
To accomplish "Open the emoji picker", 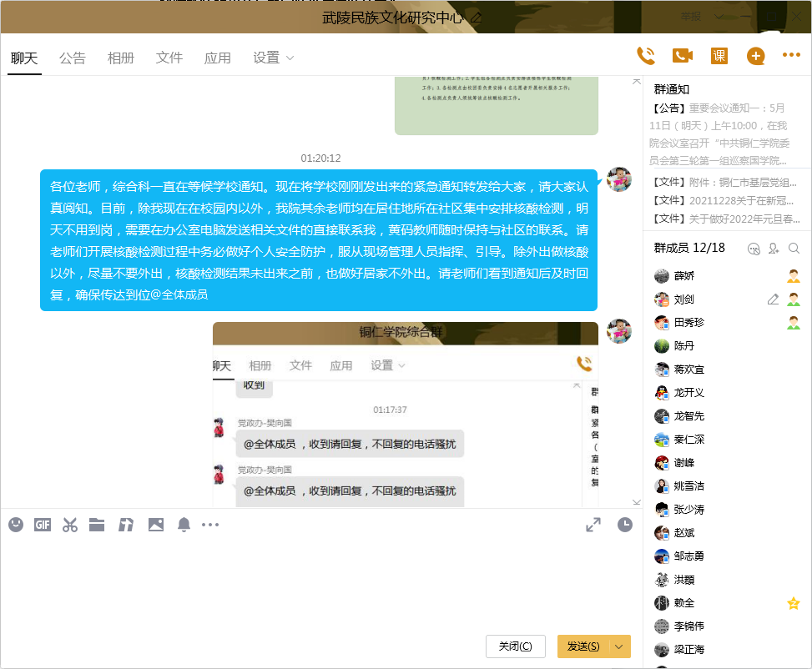I will 16,525.
